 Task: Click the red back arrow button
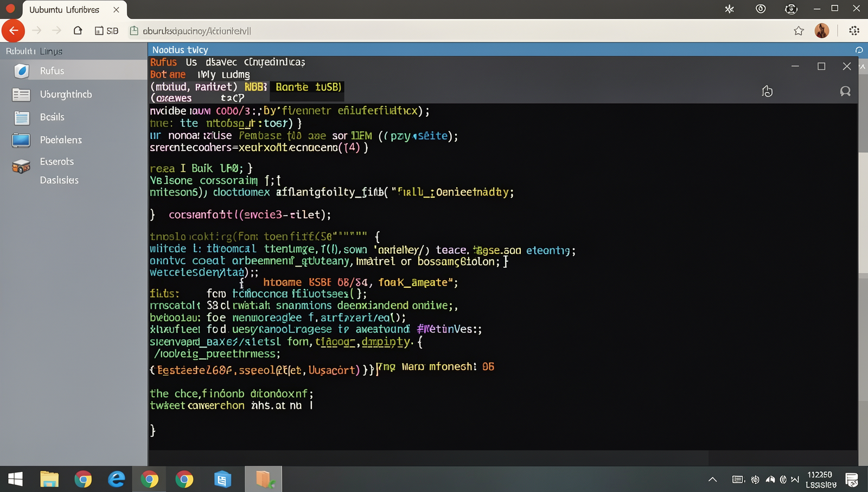coord(13,30)
